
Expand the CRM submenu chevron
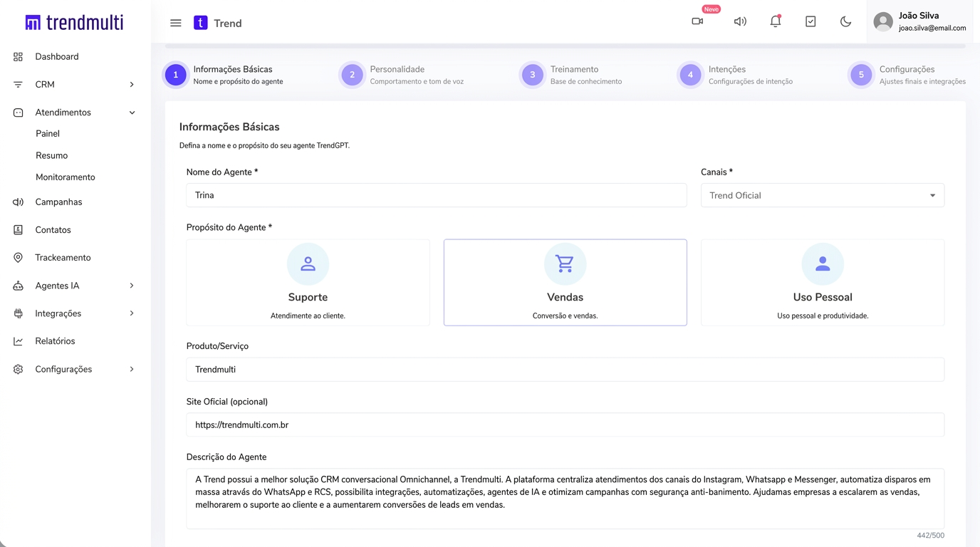[x=132, y=85]
